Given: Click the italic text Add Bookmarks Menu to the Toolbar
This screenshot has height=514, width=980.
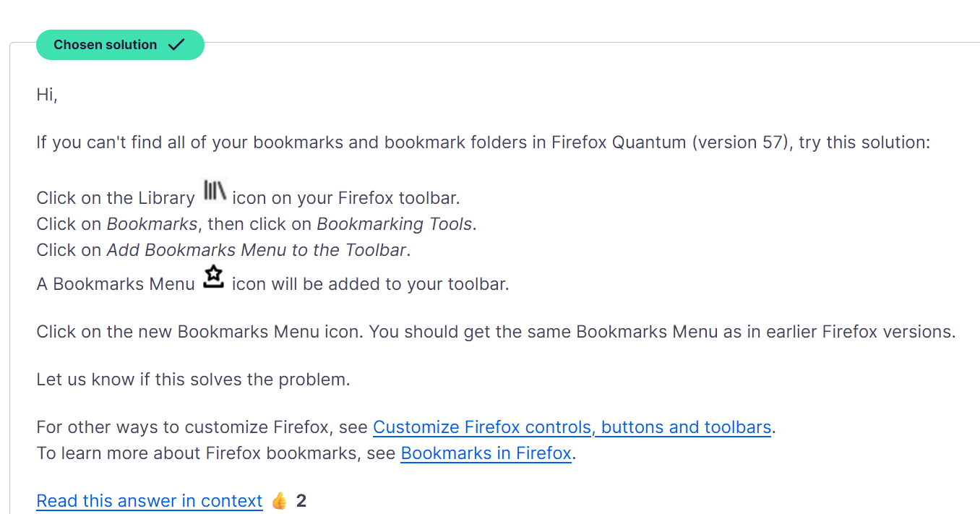Looking at the screenshot, I should [257, 250].
